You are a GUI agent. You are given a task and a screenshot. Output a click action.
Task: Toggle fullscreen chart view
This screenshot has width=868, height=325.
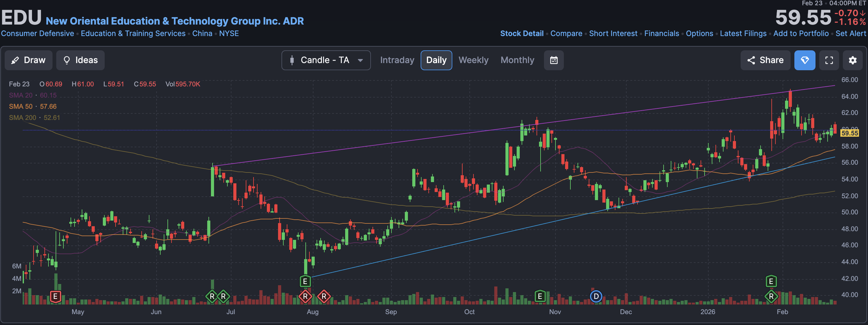[829, 60]
